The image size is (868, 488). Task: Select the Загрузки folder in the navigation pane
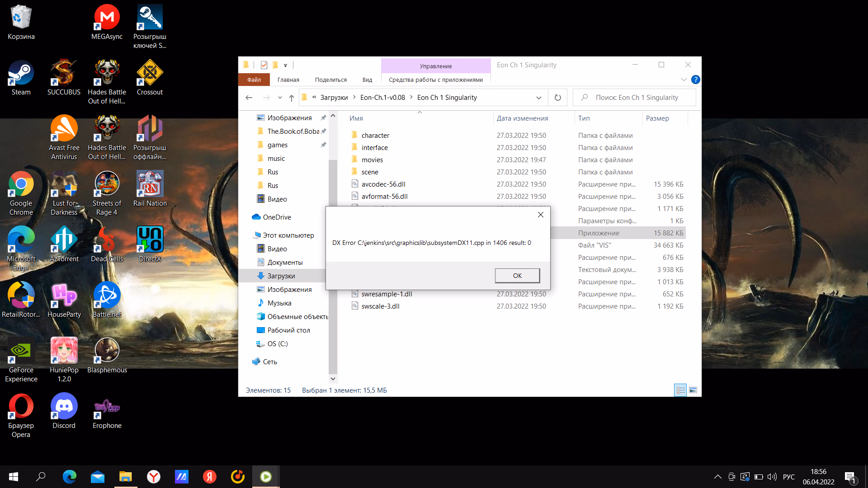(281, 276)
